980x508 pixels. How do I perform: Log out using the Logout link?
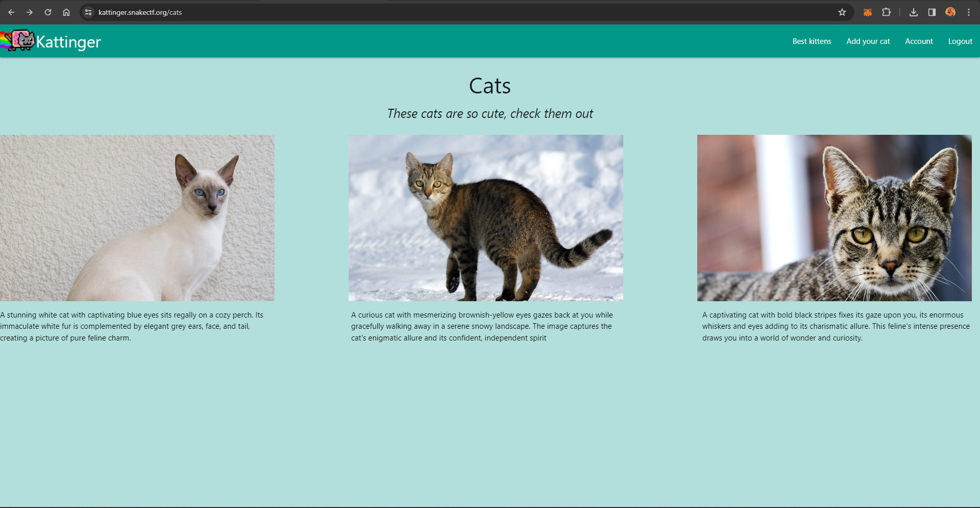pos(960,41)
